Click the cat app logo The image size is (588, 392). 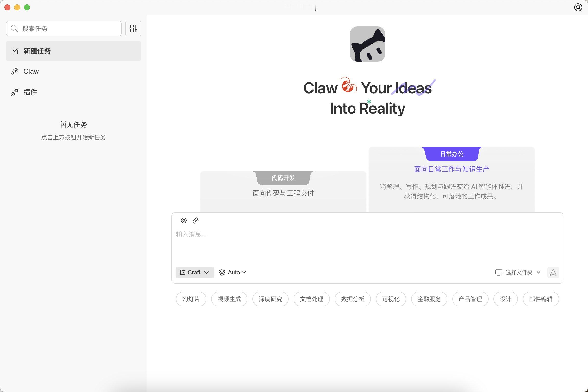click(x=367, y=44)
